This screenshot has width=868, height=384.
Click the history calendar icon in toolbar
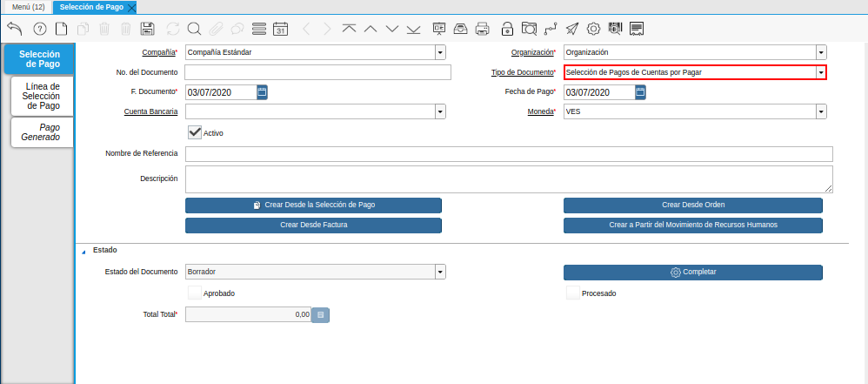pyautogui.click(x=281, y=29)
